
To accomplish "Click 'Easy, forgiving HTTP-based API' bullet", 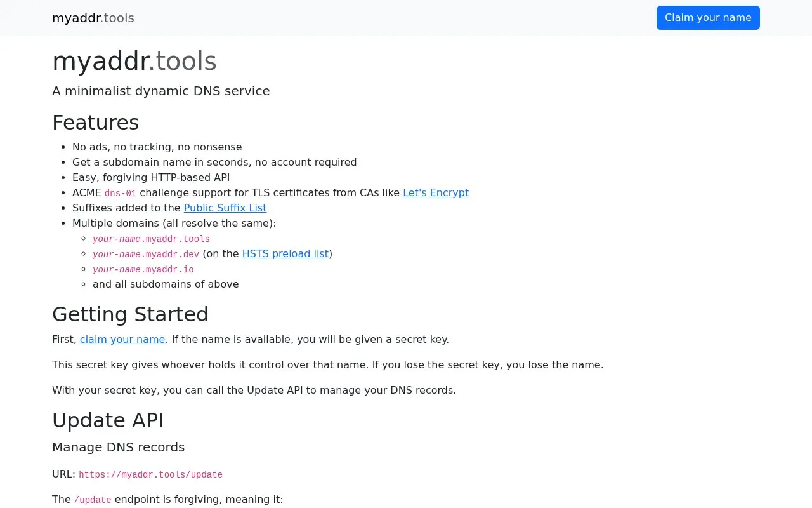I will pos(151,177).
